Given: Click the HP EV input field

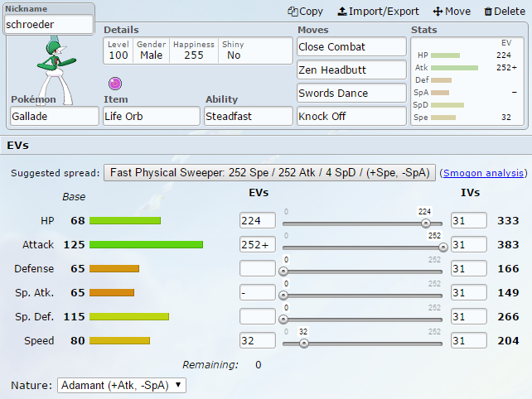Looking at the screenshot, I should click(x=258, y=221).
